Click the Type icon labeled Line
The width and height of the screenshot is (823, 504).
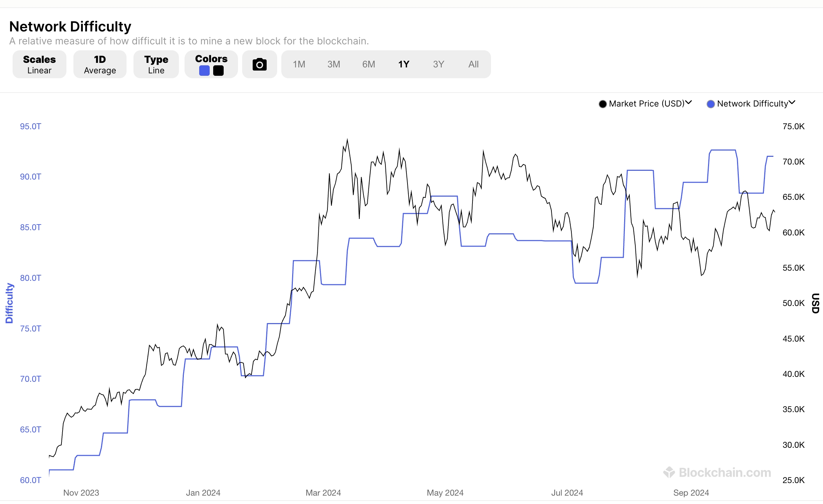point(156,64)
